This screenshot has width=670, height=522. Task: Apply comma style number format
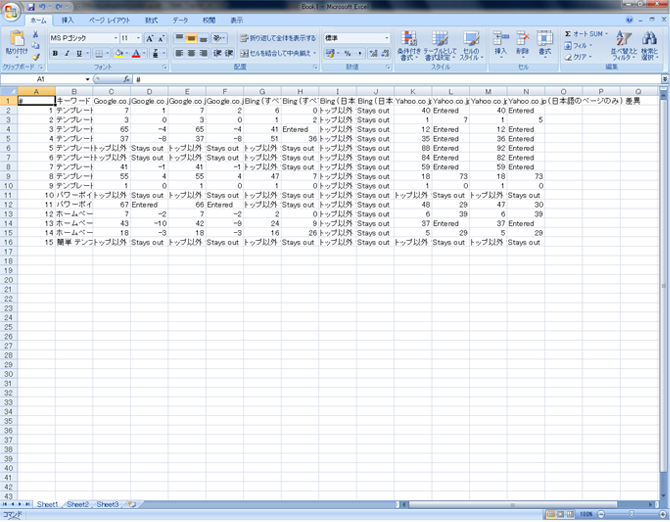click(x=360, y=53)
